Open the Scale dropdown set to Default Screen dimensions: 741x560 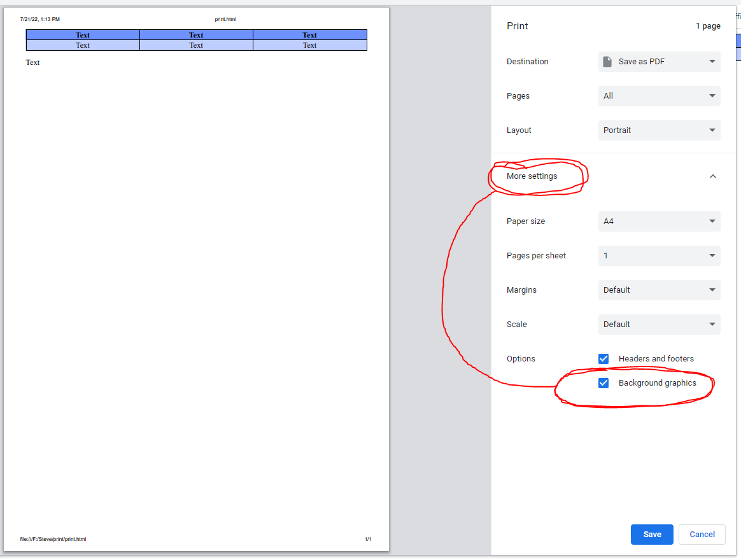(x=659, y=324)
